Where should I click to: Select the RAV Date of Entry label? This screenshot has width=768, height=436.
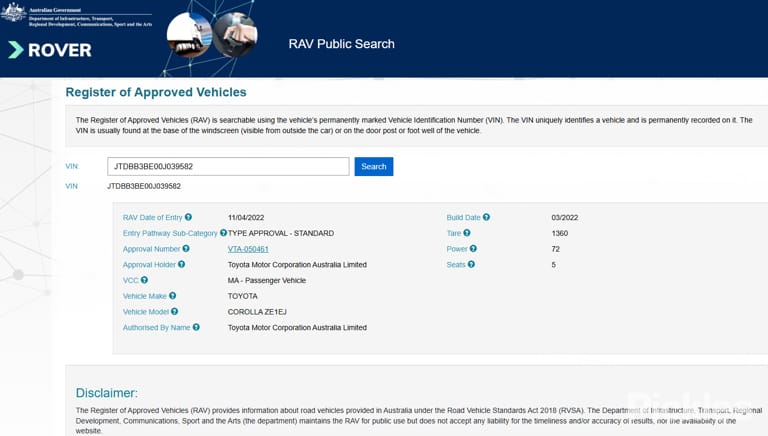(152, 218)
